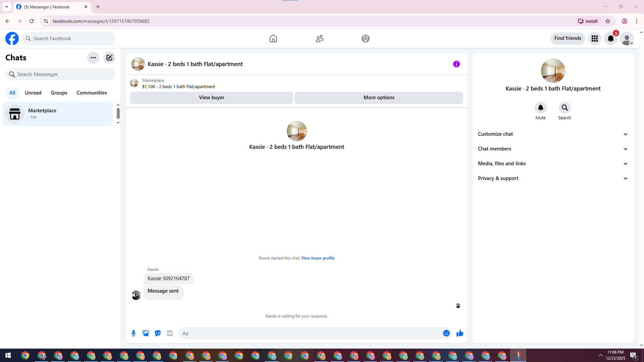Click the View buyer button

tap(211, 98)
